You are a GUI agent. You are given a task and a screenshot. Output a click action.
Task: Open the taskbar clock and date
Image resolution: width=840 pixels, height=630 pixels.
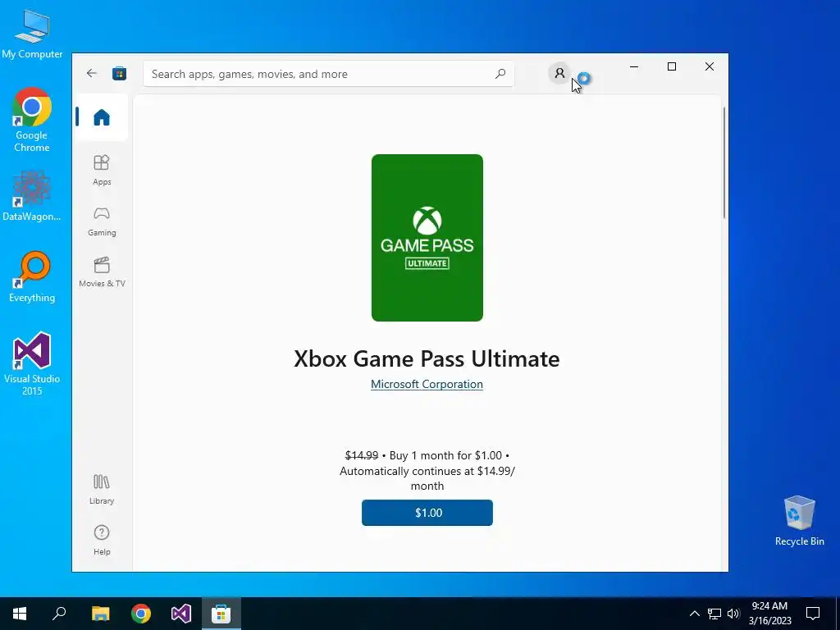(769, 614)
